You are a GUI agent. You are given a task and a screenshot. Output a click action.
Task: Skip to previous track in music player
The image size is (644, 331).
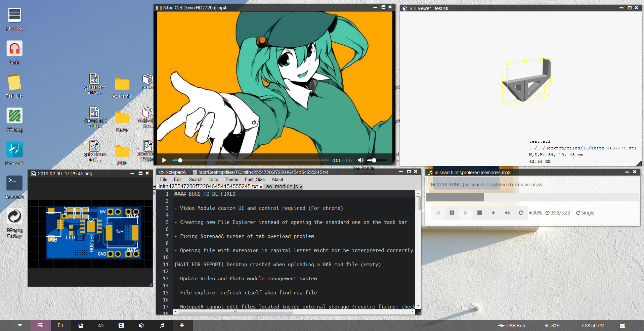coord(438,213)
